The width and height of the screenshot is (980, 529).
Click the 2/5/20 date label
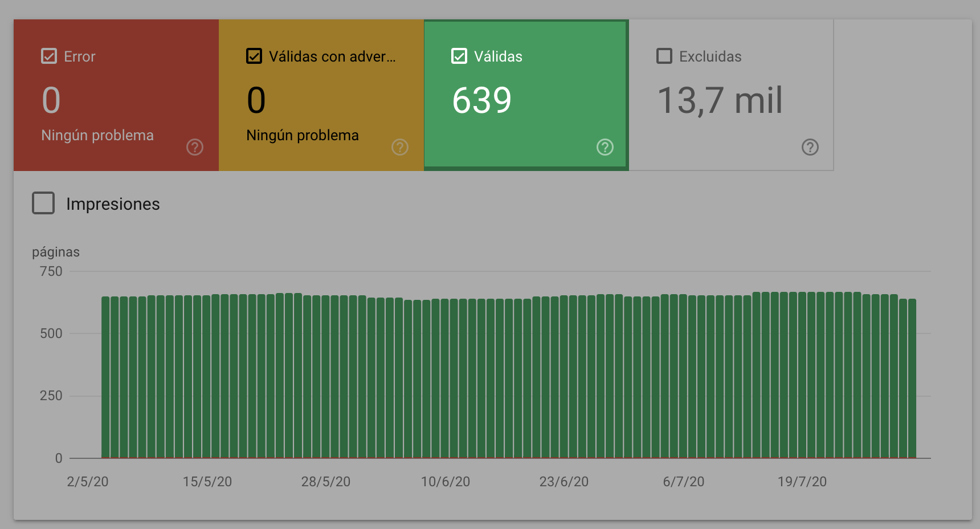(88, 482)
